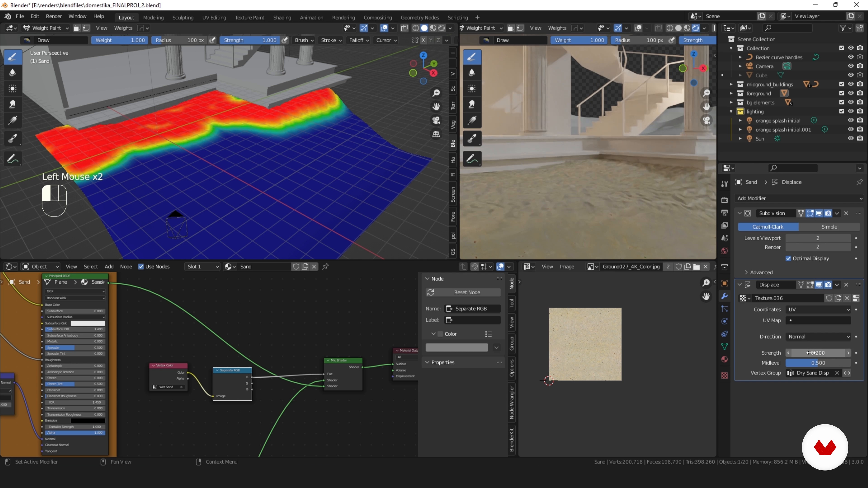
Task: Click the pan hand icon in left viewport
Action: (436, 107)
